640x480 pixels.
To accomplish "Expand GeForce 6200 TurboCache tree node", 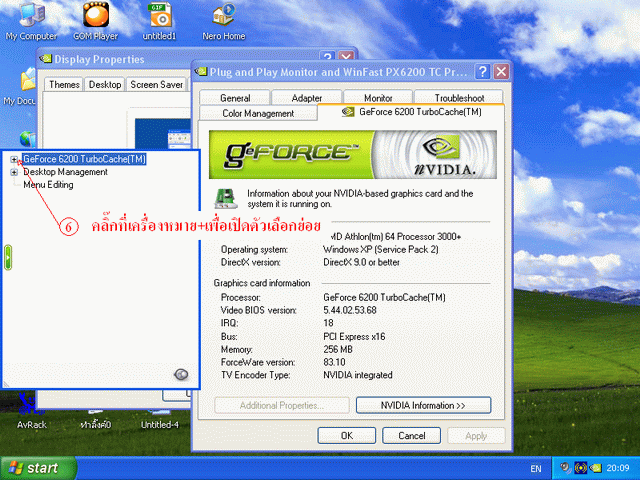I will tap(14, 159).
